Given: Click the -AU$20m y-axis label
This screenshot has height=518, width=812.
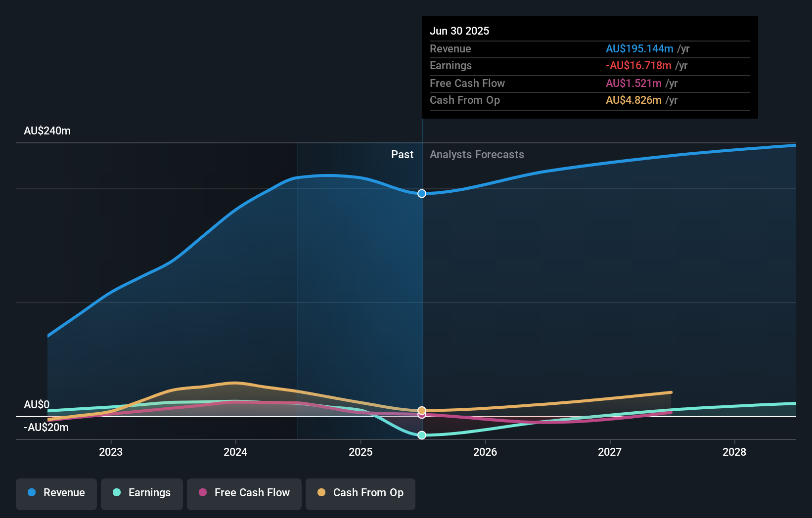Looking at the screenshot, I should [46, 428].
